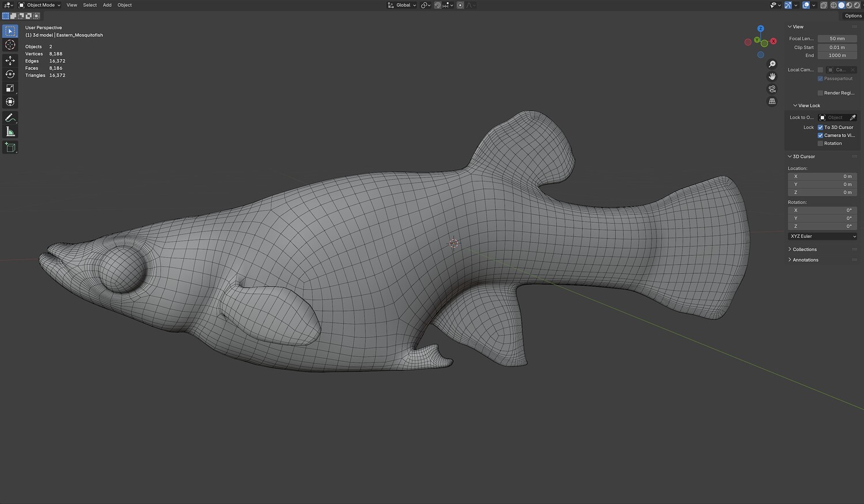
Task: Click the Focal Length 50 mm field
Action: [x=838, y=39]
